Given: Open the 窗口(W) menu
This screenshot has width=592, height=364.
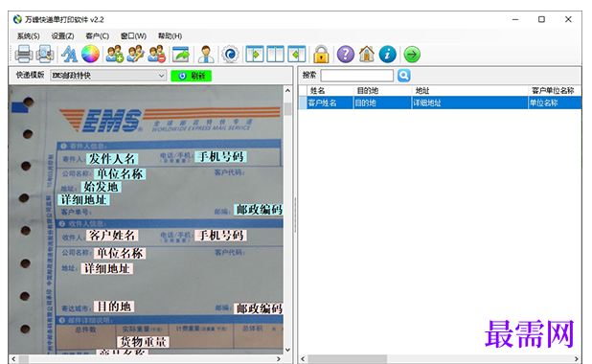Looking at the screenshot, I should 133,35.
